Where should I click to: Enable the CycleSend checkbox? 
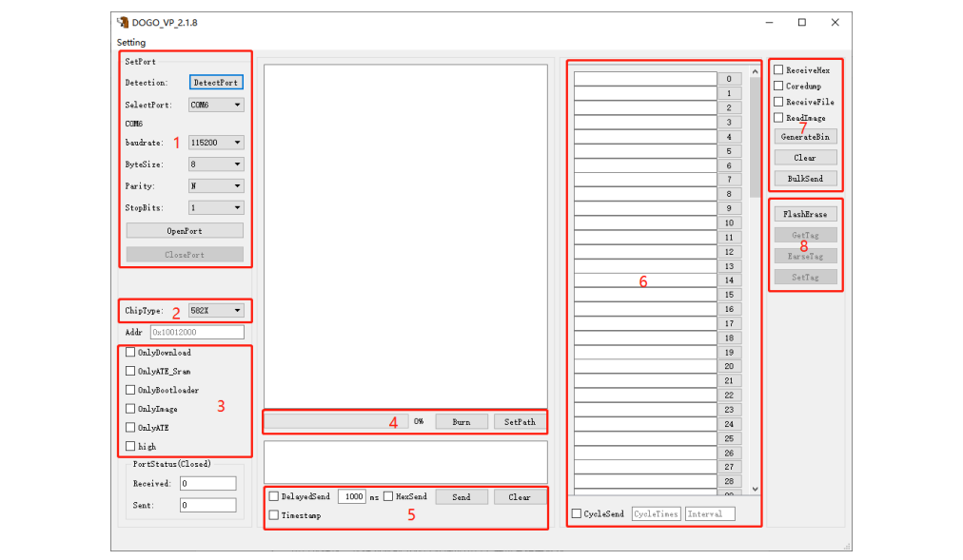pos(577,513)
